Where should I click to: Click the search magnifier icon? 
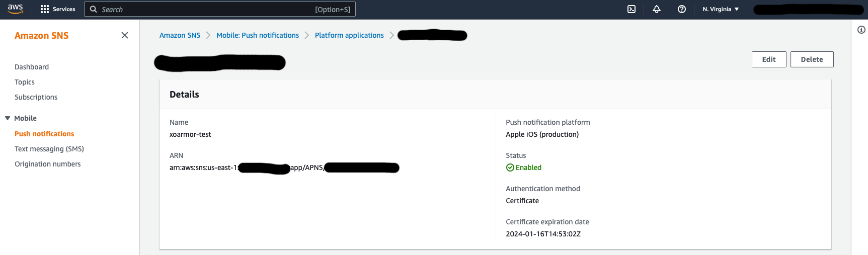pyautogui.click(x=94, y=9)
